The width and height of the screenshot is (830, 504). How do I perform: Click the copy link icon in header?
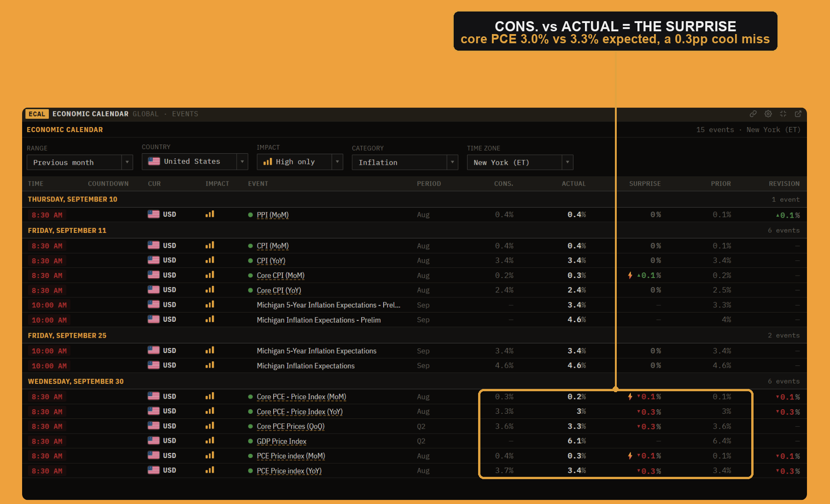(x=753, y=114)
